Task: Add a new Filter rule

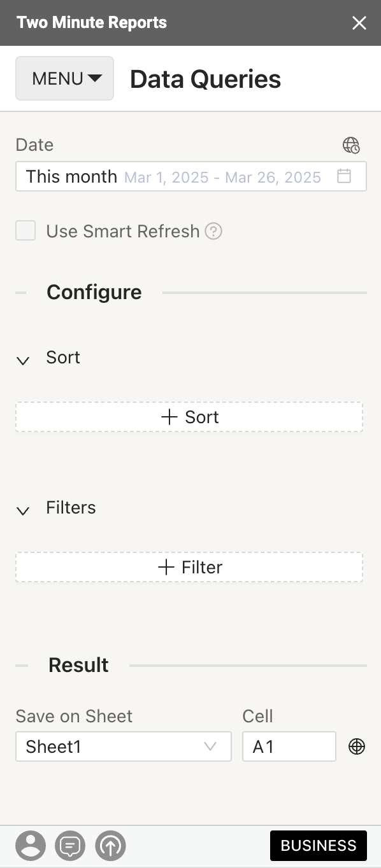Action: [x=189, y=567]
